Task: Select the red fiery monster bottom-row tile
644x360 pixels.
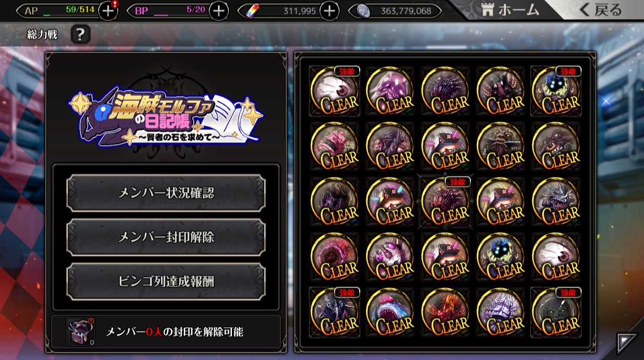Action: point(445,312)
